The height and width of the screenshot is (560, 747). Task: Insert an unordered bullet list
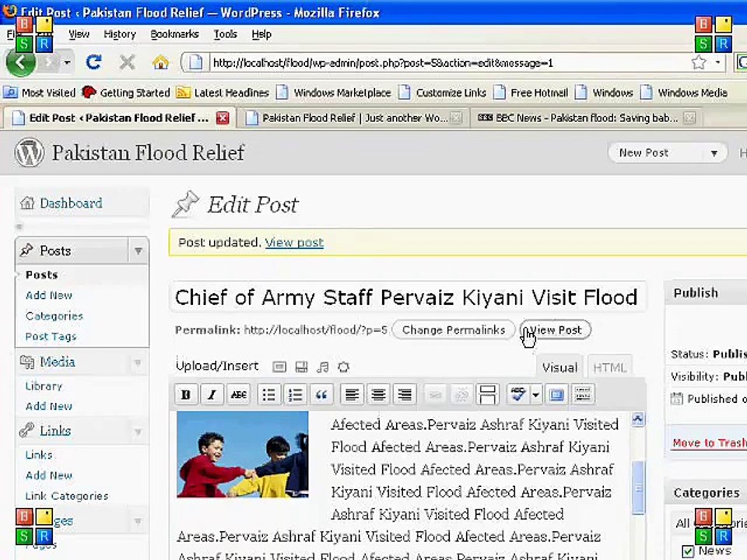[x=269, y=395]
